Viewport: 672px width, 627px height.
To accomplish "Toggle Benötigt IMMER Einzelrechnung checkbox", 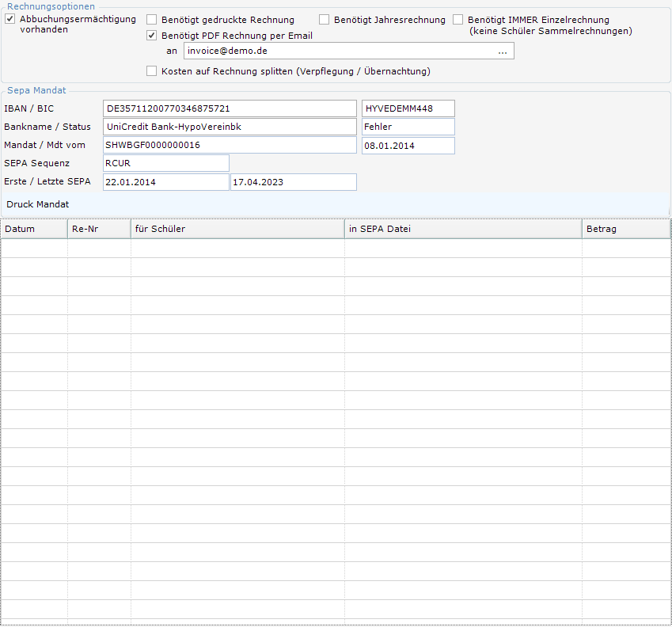I will coord(457,20).
